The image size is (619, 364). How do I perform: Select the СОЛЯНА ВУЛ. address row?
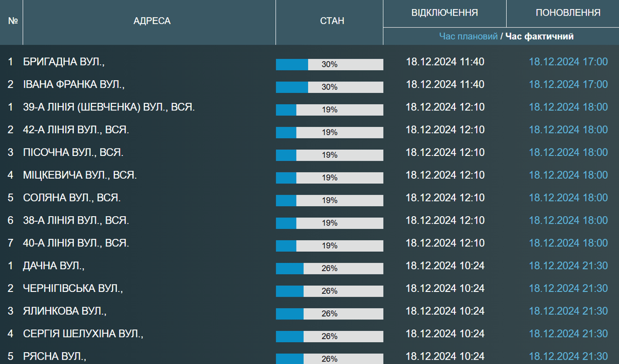point(72,198)
